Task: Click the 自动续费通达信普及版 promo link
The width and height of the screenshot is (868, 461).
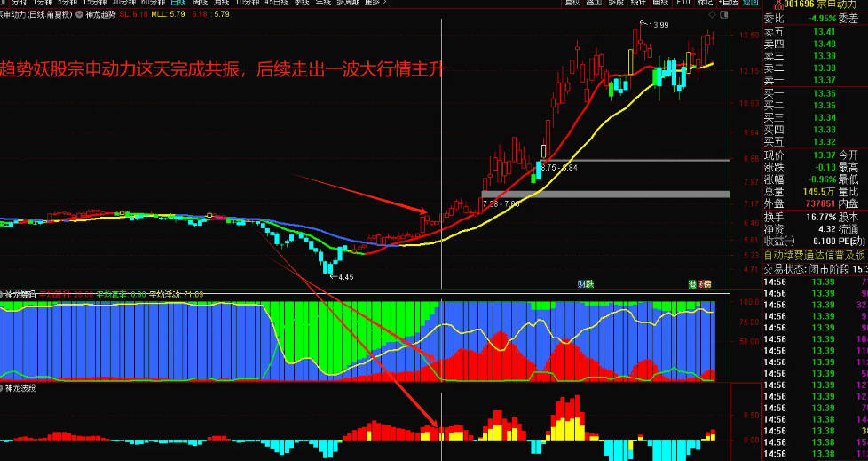Action: tap(814, 256)
